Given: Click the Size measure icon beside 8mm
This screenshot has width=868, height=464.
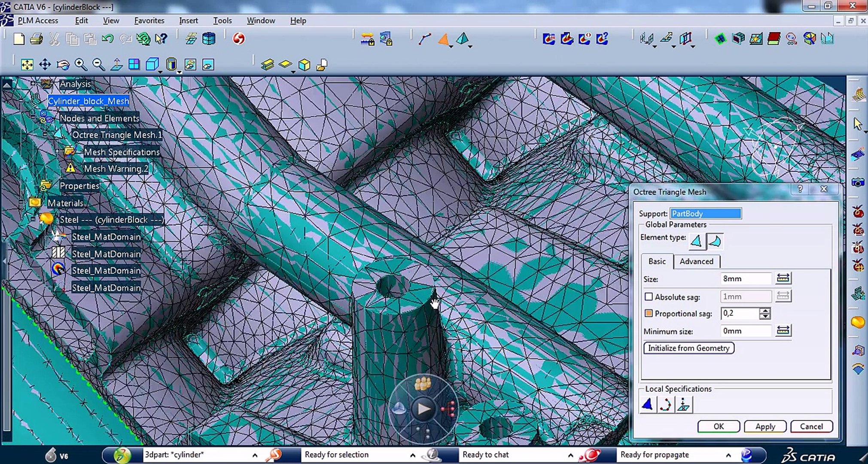Looking at the screenshot, I should point(783,278).
